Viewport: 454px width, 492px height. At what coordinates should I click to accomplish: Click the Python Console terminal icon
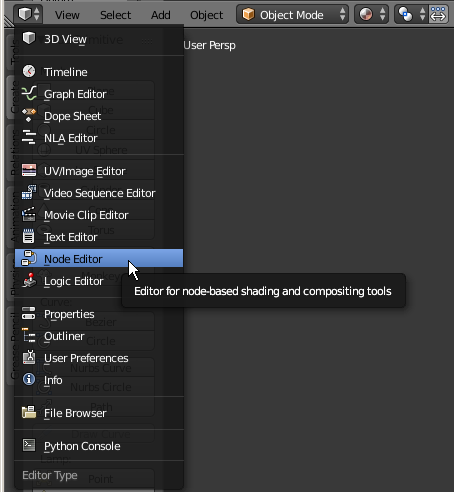coord(29,445)
